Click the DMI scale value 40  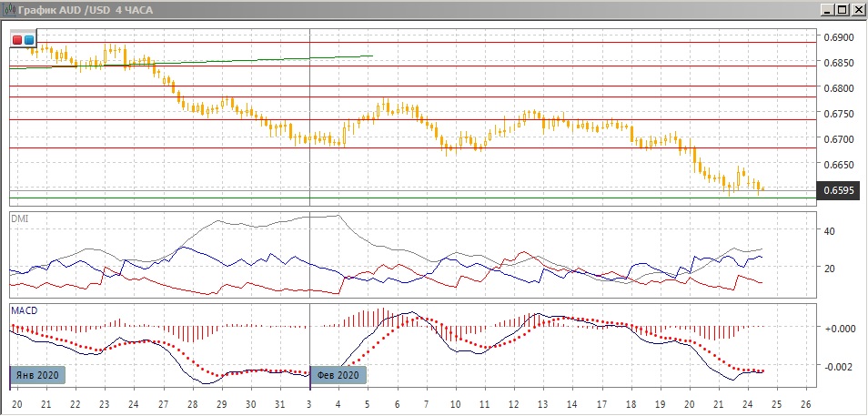(829, 231)
